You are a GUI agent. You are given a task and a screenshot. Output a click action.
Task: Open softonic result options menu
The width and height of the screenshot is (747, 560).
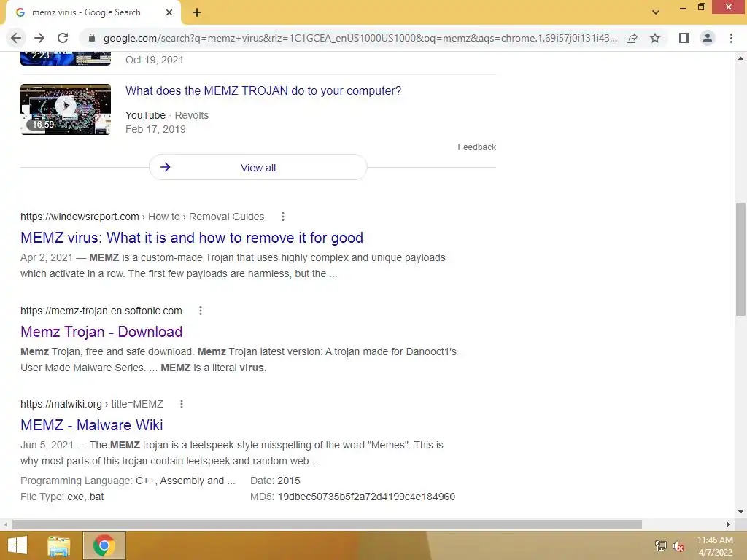[x=201, y=311]
